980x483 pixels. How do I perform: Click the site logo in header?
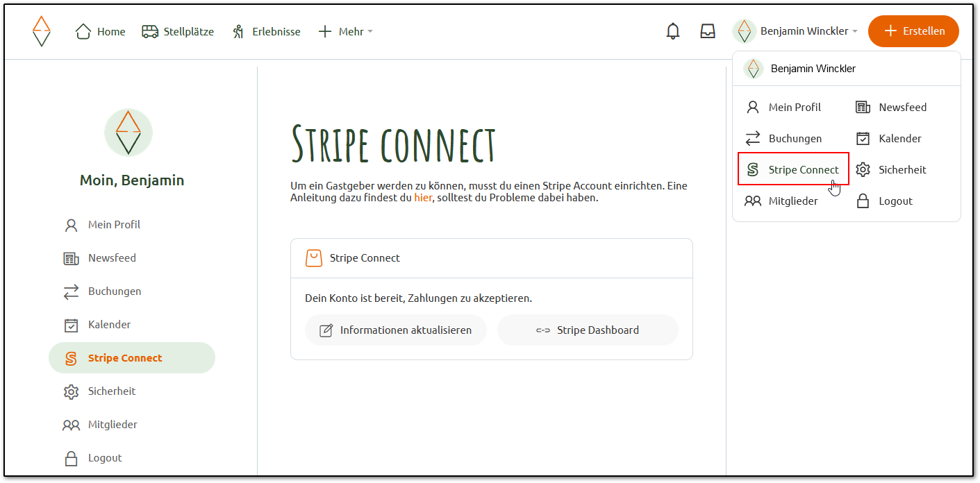[42, 31]
